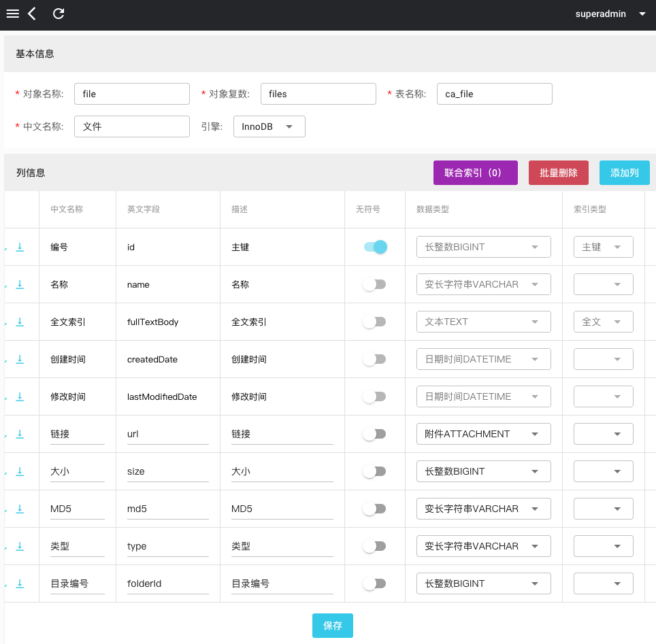Image resolution: width=656 pixels, height=644 pixels.
Task: Click move-down icon in the 链接 row
Action: 20,434
